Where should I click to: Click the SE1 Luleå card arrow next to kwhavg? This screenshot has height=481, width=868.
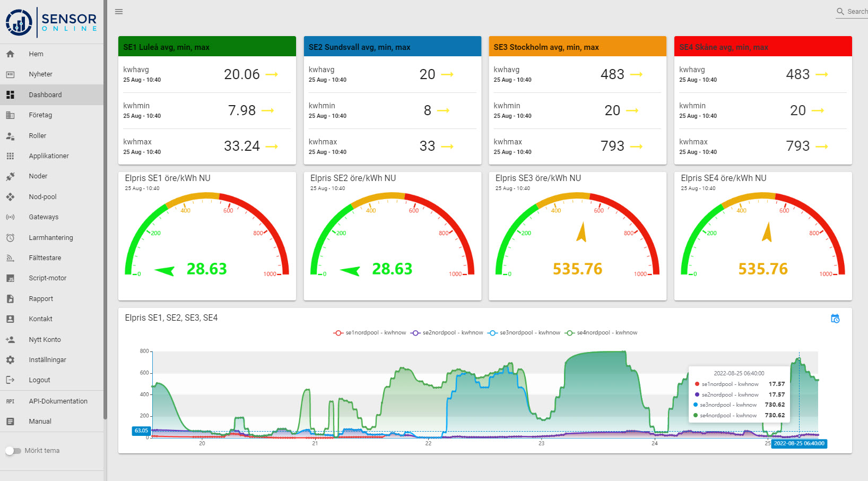[272, 74]
